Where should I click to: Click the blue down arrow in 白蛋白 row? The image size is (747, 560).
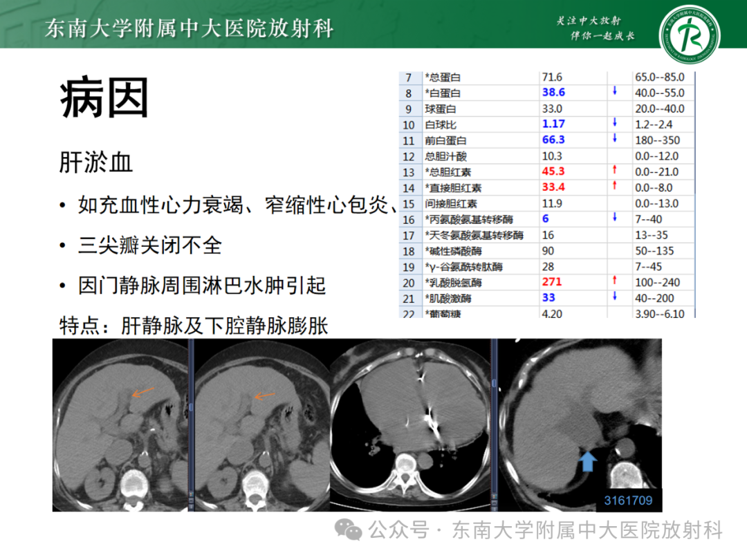click(615, 91)
